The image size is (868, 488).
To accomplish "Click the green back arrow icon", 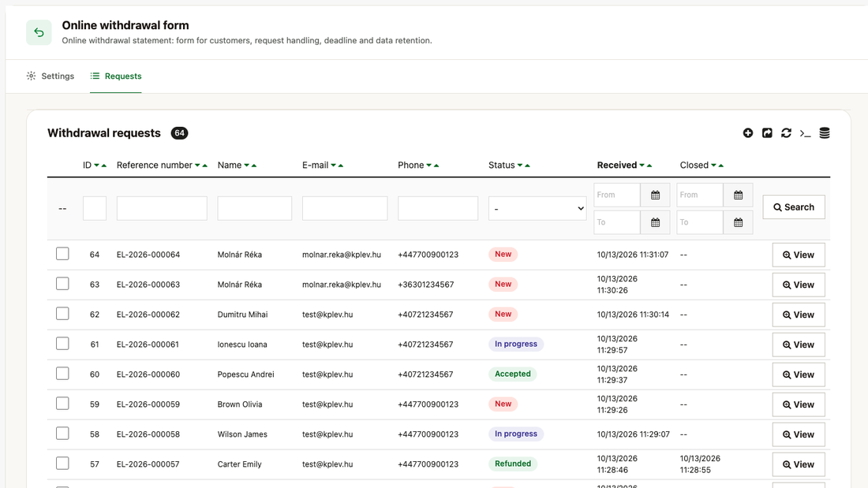I will (39, 32).
